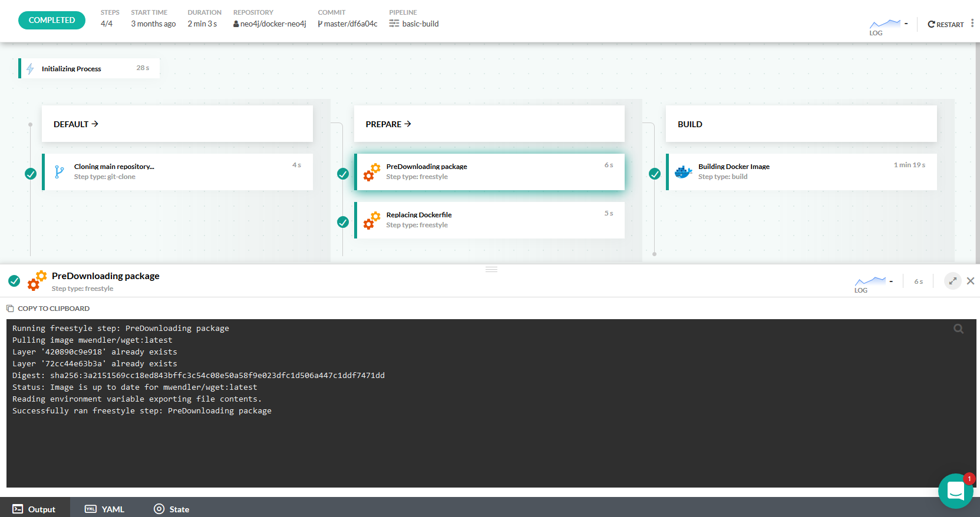Switch to the YAML tab
The image size is (980, 517).
[105, 509]
